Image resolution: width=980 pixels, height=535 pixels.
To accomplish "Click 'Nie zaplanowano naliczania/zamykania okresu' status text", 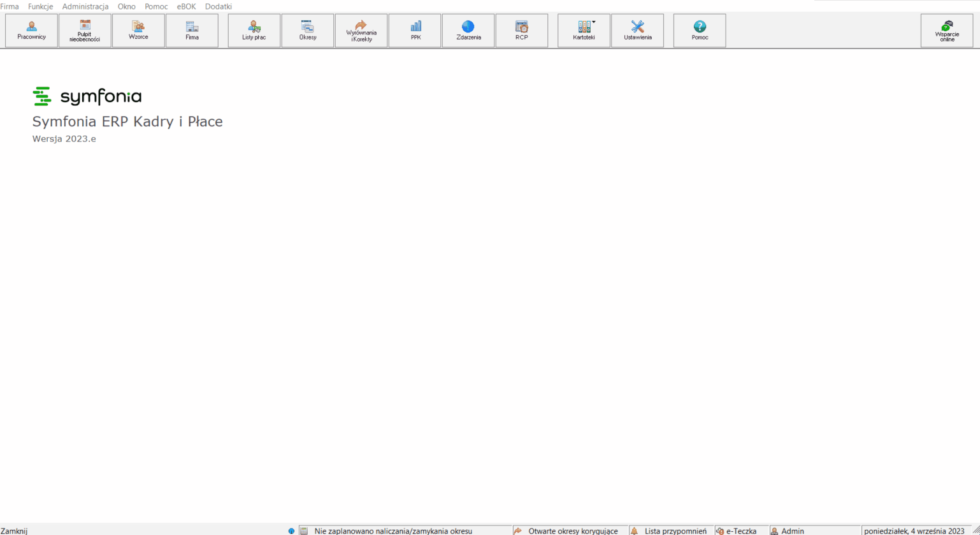I will pyautogui.click(x=393, y=531).
